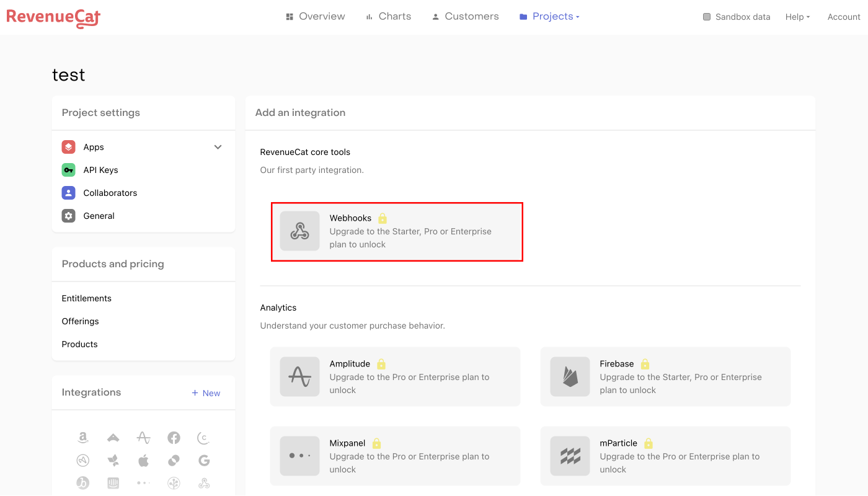Viewport: 868px width, 496px height.
Task: Select the Braze integration icon in sidebar
Action: coord(83,482)
